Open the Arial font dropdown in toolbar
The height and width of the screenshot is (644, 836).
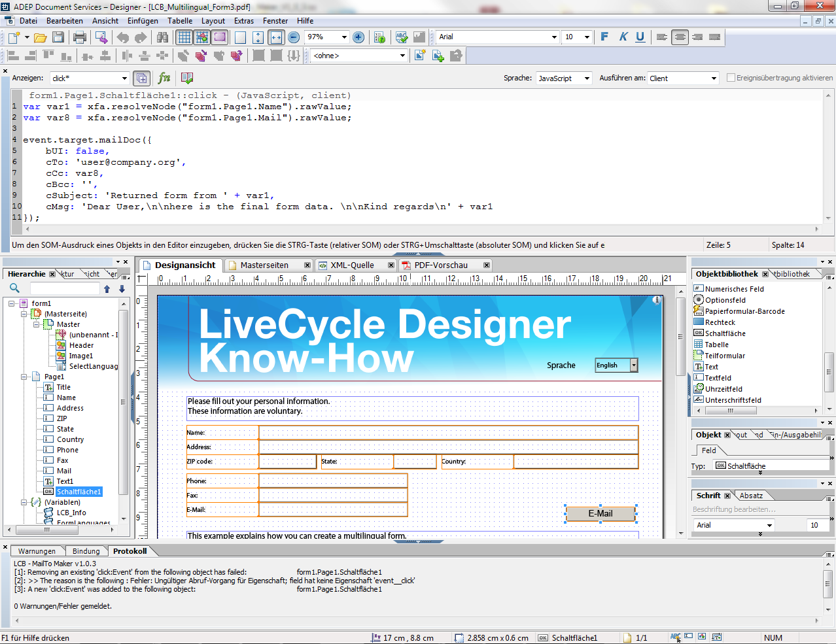[x=555, y=37]
